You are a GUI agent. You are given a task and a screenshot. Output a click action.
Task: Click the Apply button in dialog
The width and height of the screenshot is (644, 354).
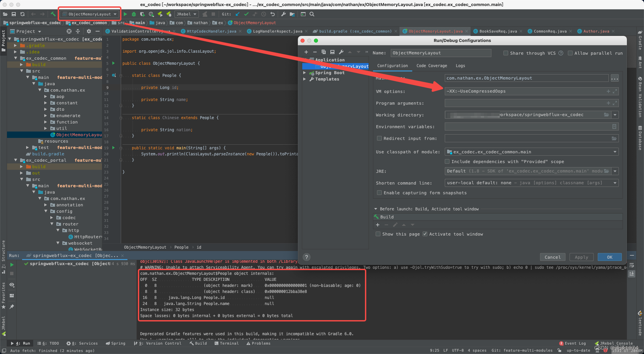pyautogui.click(x=581, y=257)
